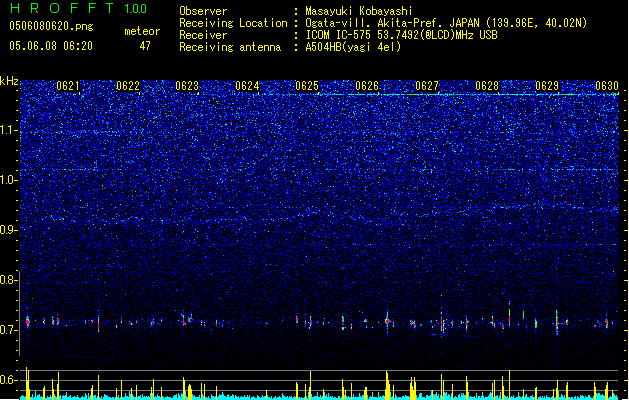Viewport: 629px width, 400px height.
Task: Click the meteor count 47
Action: tap(145, 46)
